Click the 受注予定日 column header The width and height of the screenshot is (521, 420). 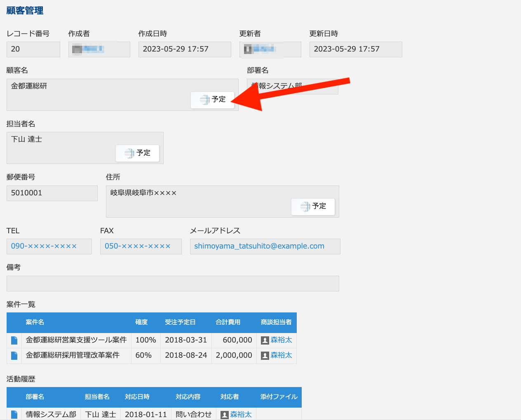[x=180, y=322]
